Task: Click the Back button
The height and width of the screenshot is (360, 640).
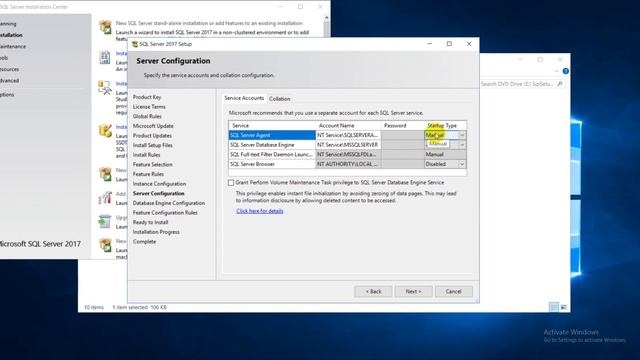Action: tap(373, 291)
